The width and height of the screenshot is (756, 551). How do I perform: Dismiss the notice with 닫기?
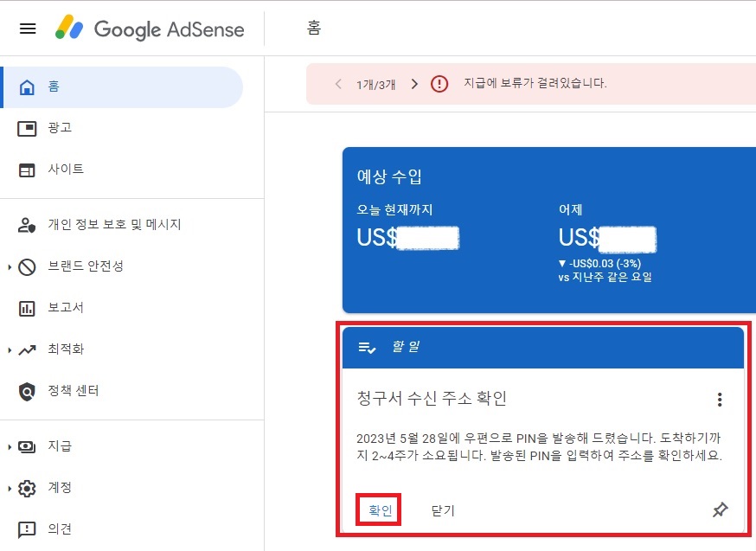point(442,510)
